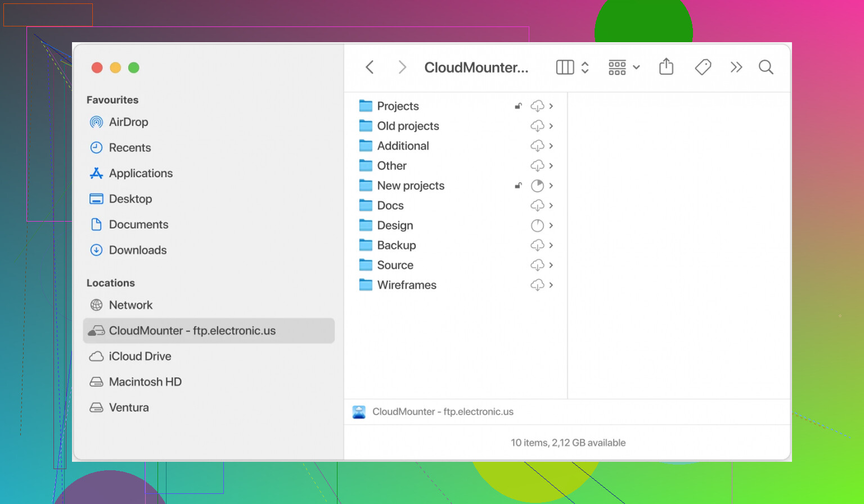Viewport: 864px width, 504px height.
Task: Expand the Docs folder chevron
Action: pos(551,205)
